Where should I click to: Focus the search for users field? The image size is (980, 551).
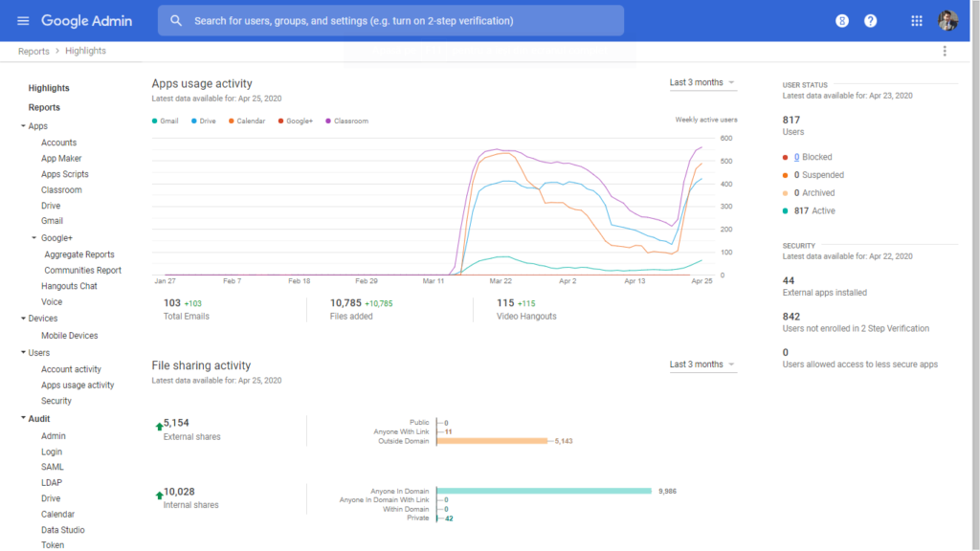(x=390, y=21)
